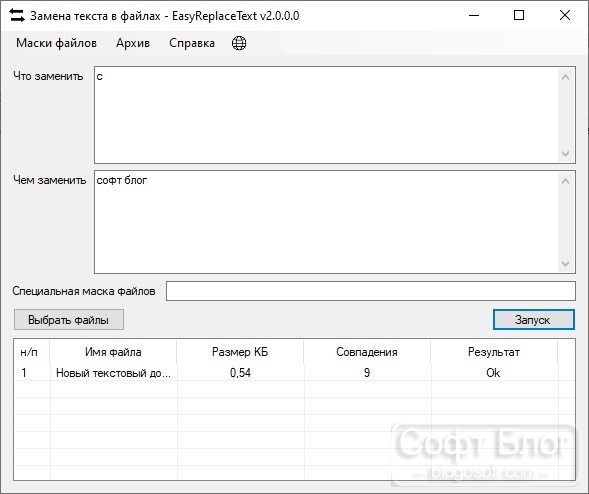Open the Архив menu
589x494 pixels.
(133, 43)
